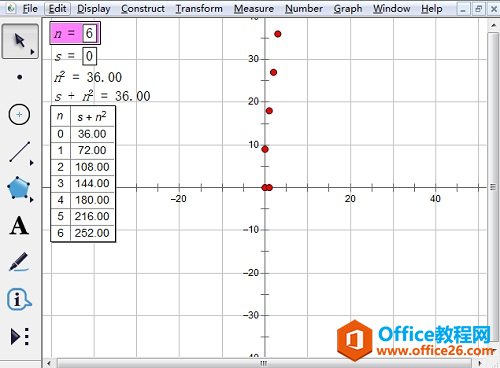Open the File menu
Screen dimensions: 500x368
30,9
